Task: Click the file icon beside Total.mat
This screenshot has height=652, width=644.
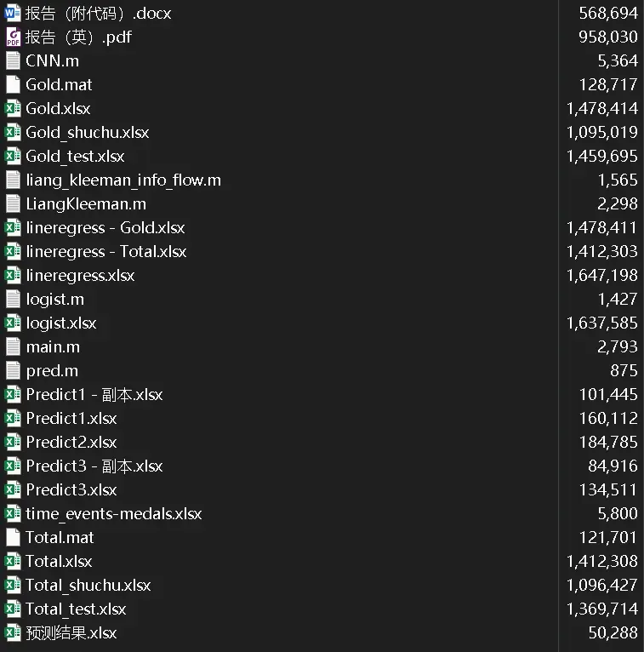Action: (13, 537)
